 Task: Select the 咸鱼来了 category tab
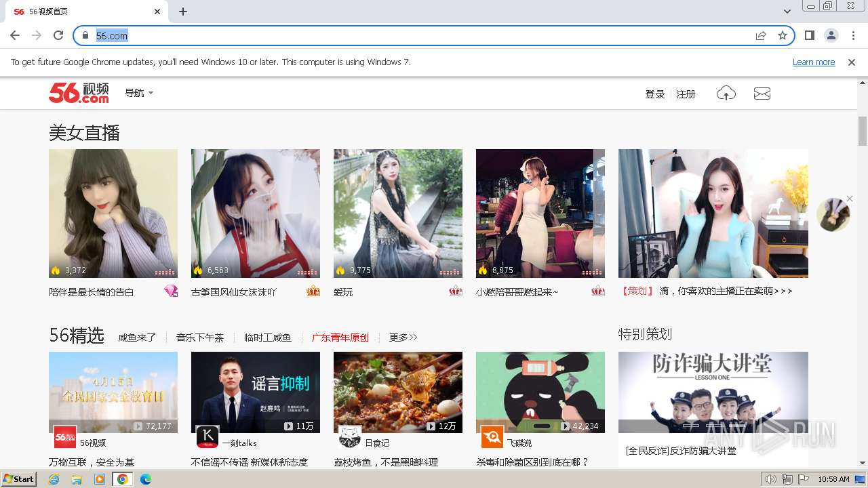tap(137, 337)
